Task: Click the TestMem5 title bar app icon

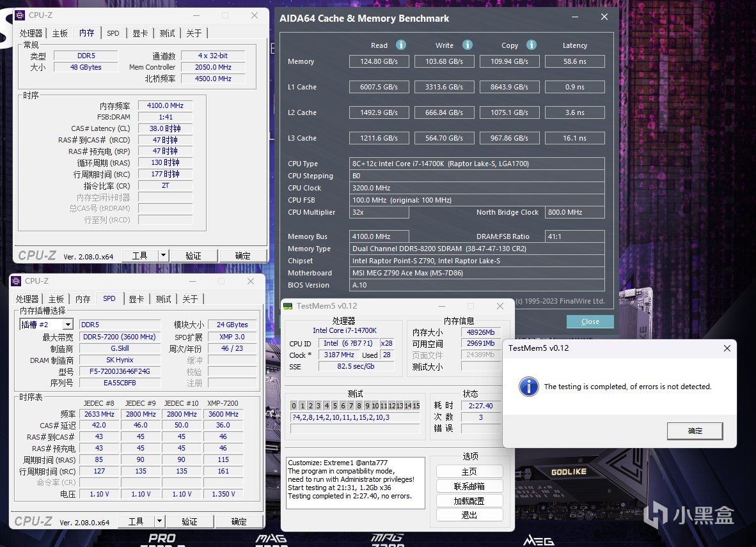Action: 288,306
